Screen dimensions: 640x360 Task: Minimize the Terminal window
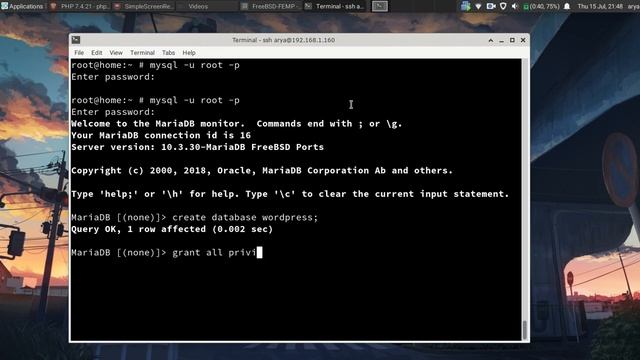coord(501,40)
